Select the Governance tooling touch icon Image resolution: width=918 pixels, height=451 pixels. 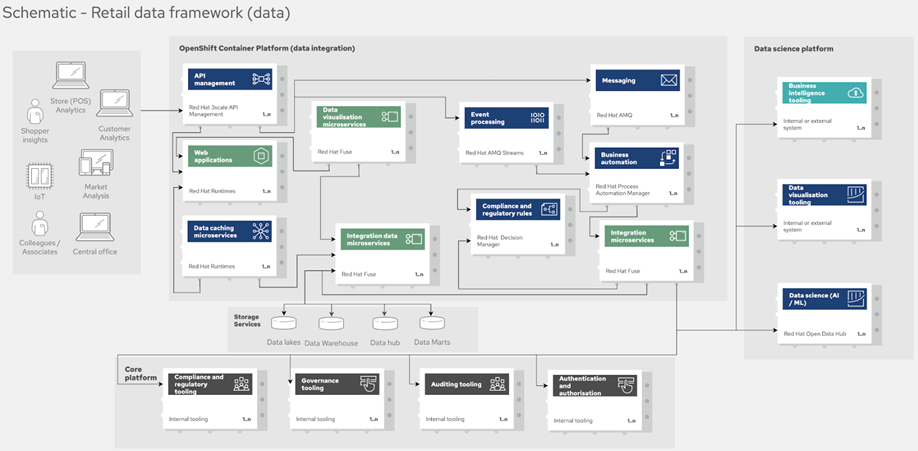pos(368,384)
